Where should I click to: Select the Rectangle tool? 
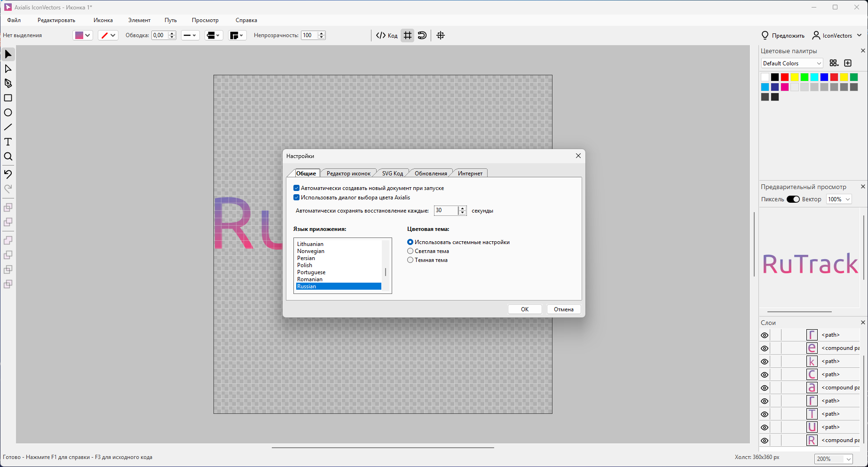pyautogui.click(x=8, y=98)
